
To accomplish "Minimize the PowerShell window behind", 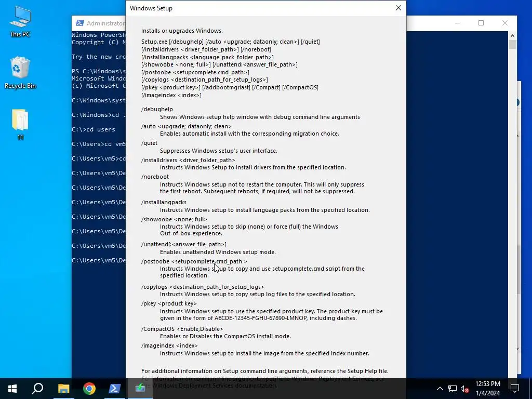I will click(x=458, y=23).
